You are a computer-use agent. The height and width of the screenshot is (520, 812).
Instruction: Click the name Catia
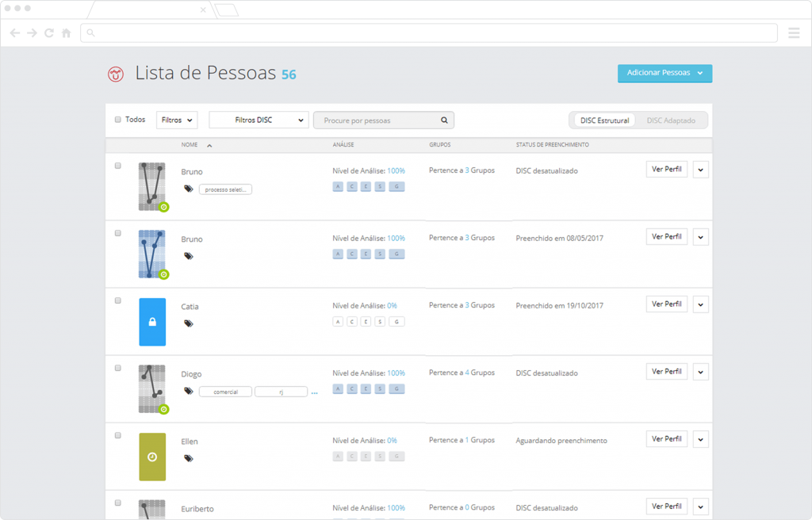click(190, 307)
